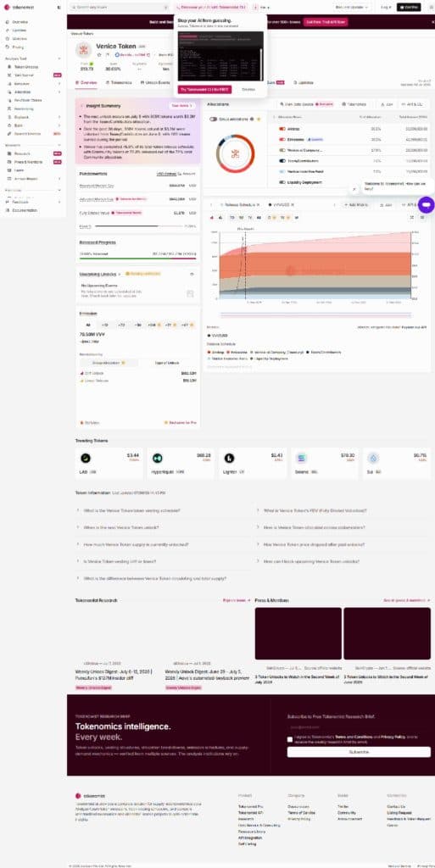
Task: Click the Subscribe button
Action: [x=359, y=752]
